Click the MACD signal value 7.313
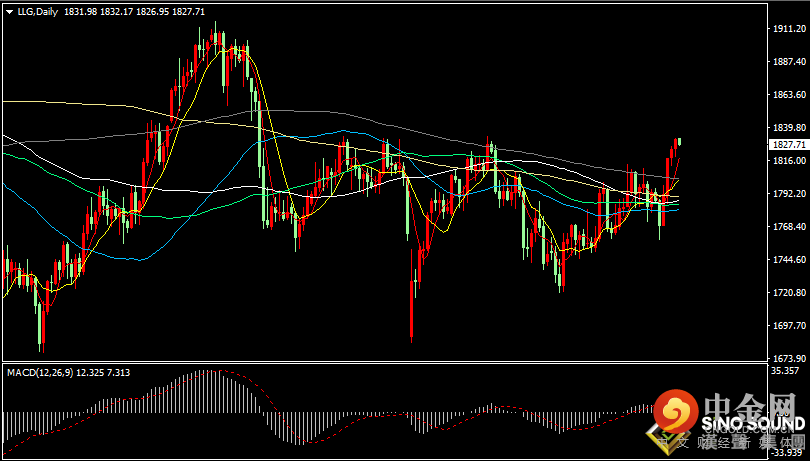 pyautogui.click(x=118, y=373)
